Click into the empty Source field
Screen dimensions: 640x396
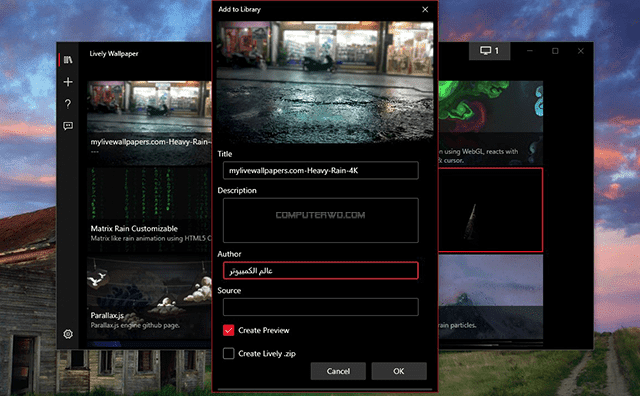click(320, 307)
